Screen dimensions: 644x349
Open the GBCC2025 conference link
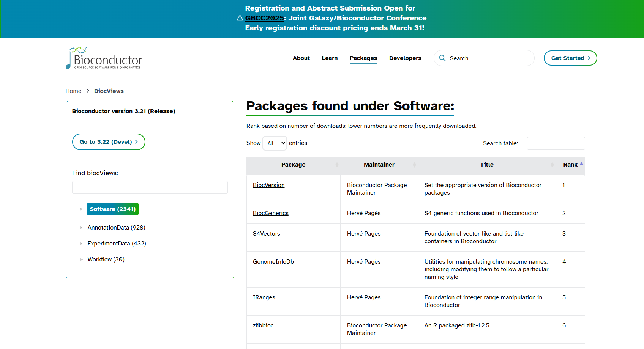pos(264,18)
